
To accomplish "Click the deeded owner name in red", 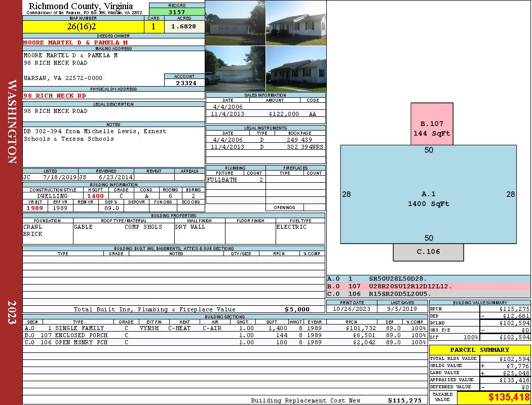I will coord(75,43).
